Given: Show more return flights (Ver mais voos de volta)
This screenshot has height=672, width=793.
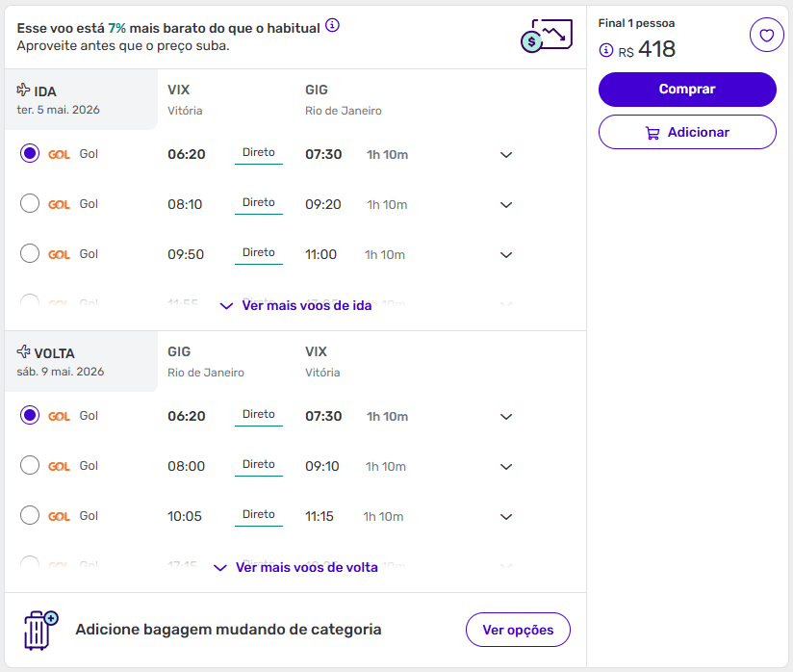Looking at the screenshot, I should 296,567.
